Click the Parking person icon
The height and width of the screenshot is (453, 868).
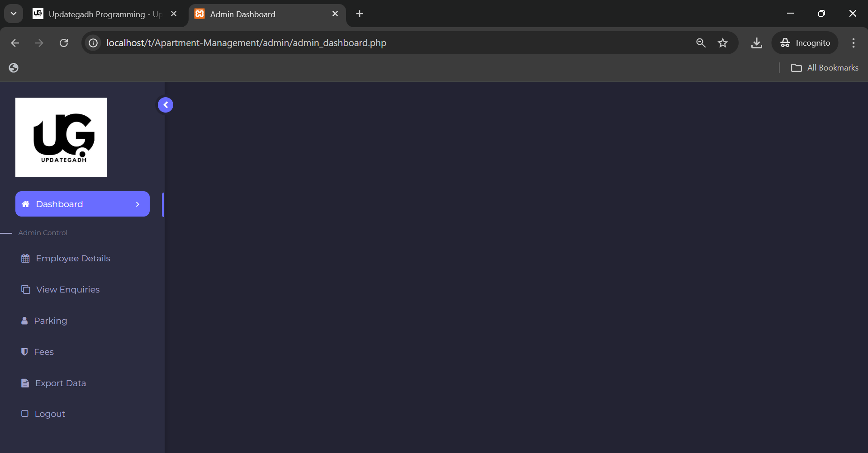(24, 321)
